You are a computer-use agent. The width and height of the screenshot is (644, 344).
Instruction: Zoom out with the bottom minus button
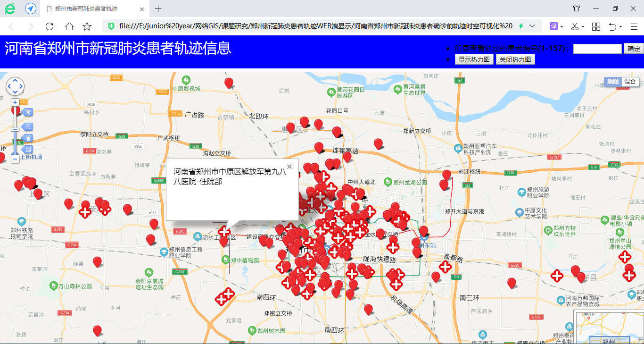15,159
